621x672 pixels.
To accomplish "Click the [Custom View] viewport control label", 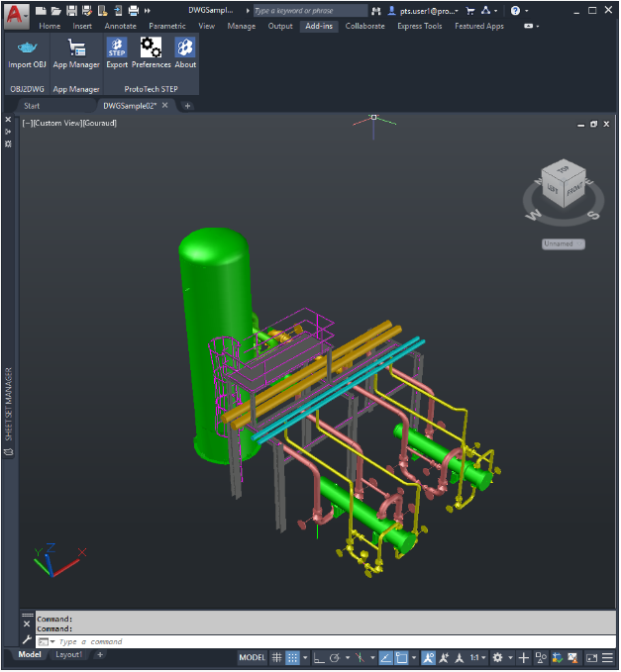I will pyautogui.click(x=57, y=124).
